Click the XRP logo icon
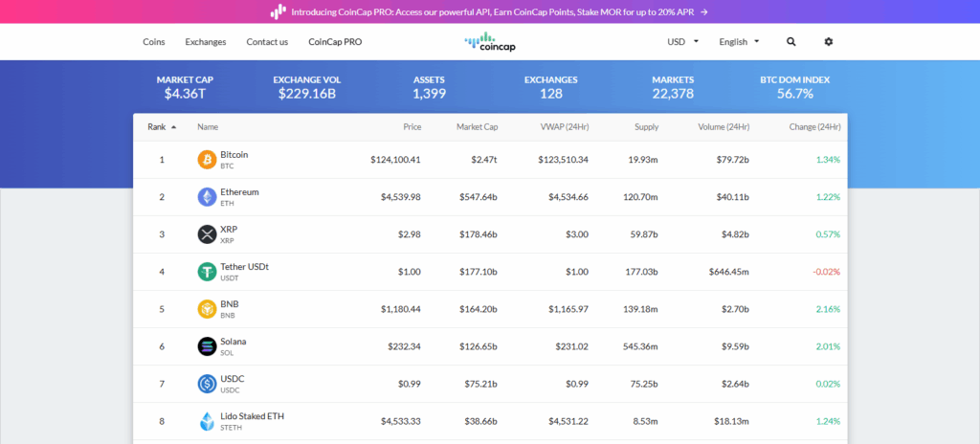Viewport: 980px width, 444px height. click(x=207, y=234)
